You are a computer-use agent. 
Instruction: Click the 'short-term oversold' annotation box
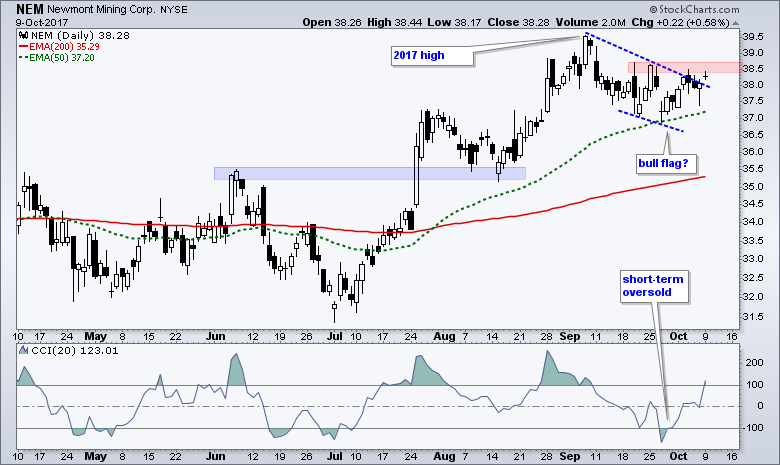pos(654,286)
